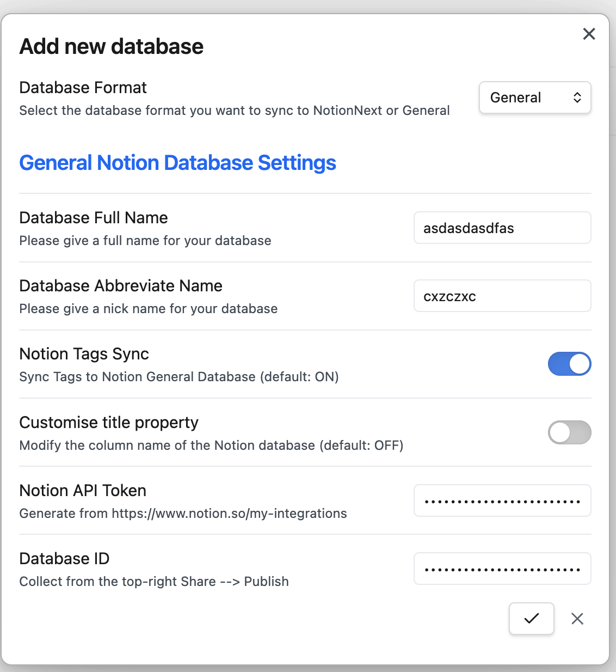Open the Database Format General dropdown
Viewport: 616px width, 672px height.
point(535,97)
